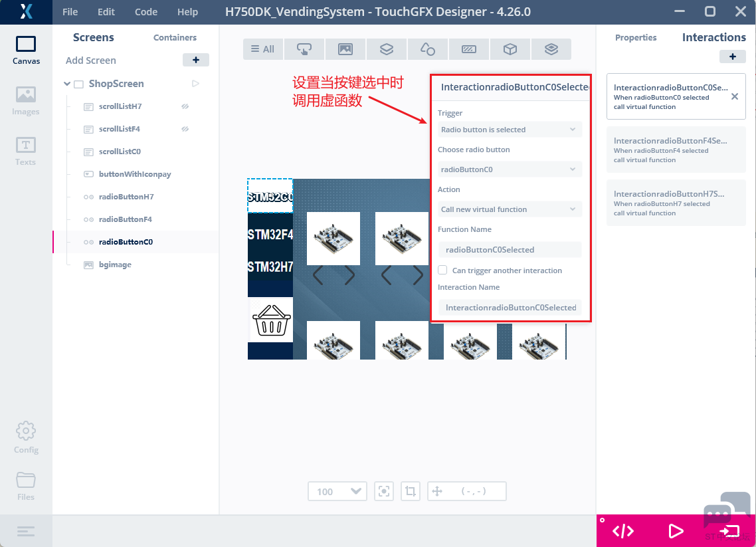Switch to the Properties tab

(x=636, y=37)
